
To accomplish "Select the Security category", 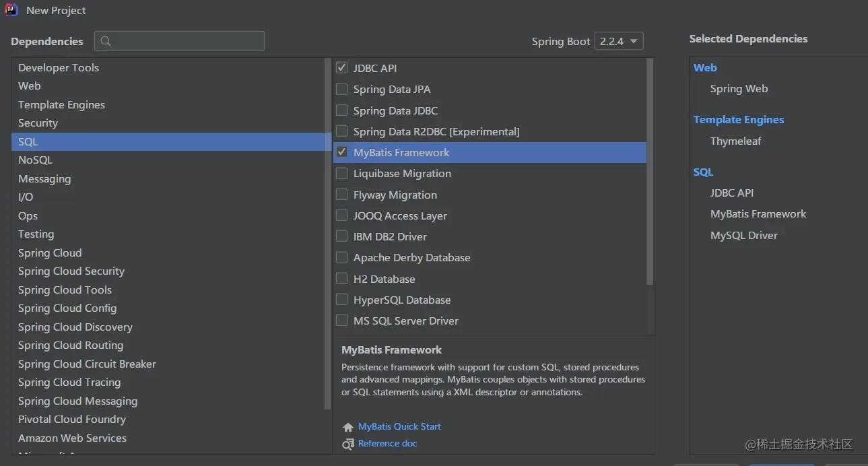I will [168, 123].
